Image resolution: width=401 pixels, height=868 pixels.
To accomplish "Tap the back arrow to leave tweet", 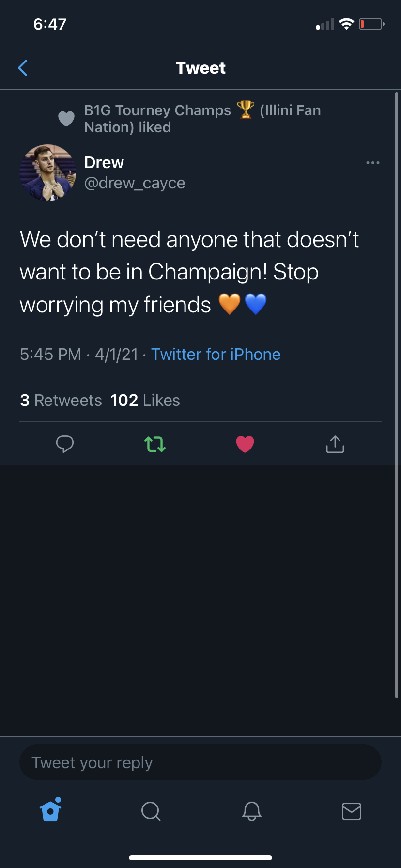I will (x=23, y=68).
